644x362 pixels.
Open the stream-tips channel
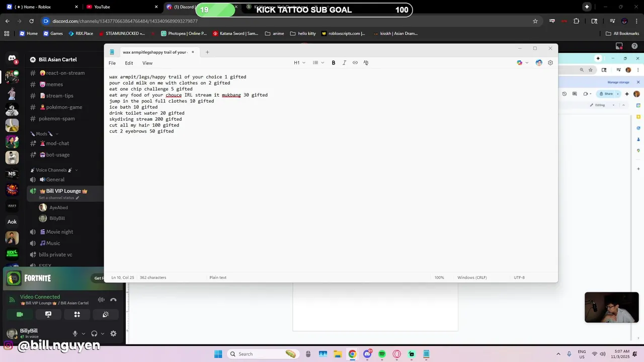point(56,96)
